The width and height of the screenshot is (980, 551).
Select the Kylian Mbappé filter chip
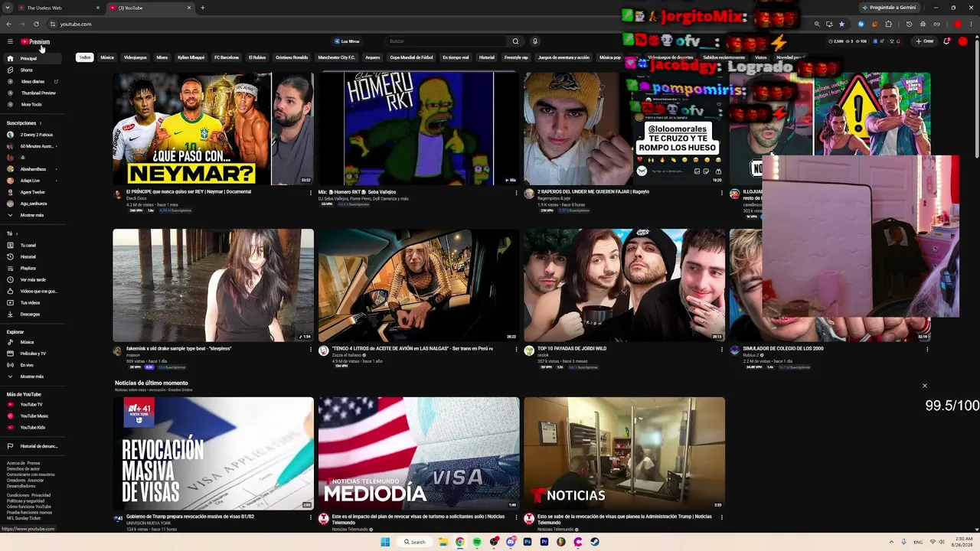191,57
